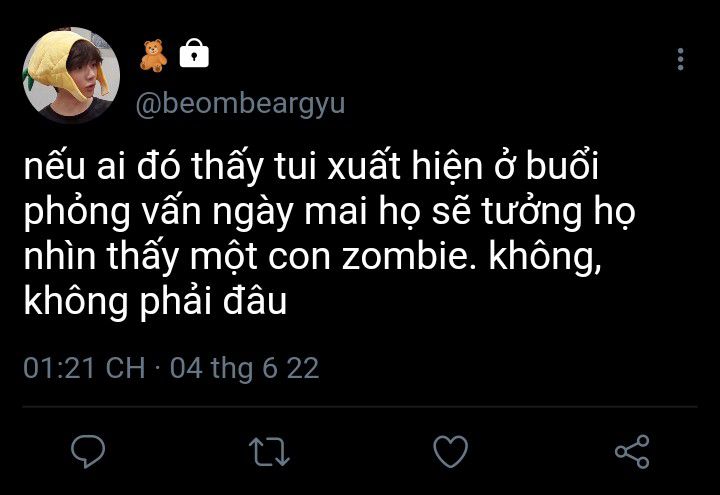Image resolution: width=720 pixels, height=495 pixels.
Task: Click the last line không phải đâu
Action: [x=155, y=301]
